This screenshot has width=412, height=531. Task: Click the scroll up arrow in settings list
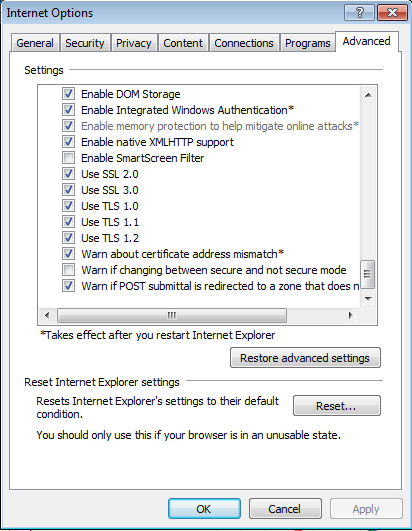(368, 95)
